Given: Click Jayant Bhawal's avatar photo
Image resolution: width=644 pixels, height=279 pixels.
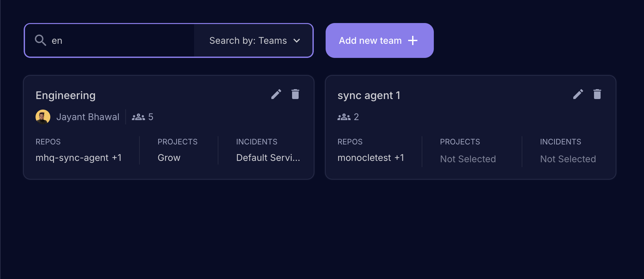Looking at the screenshot, I should pyautogui.click(x=43, y=117).
